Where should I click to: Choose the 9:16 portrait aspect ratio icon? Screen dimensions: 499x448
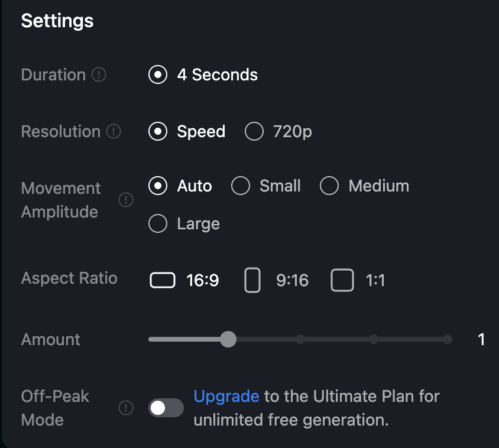coord(252,280)
